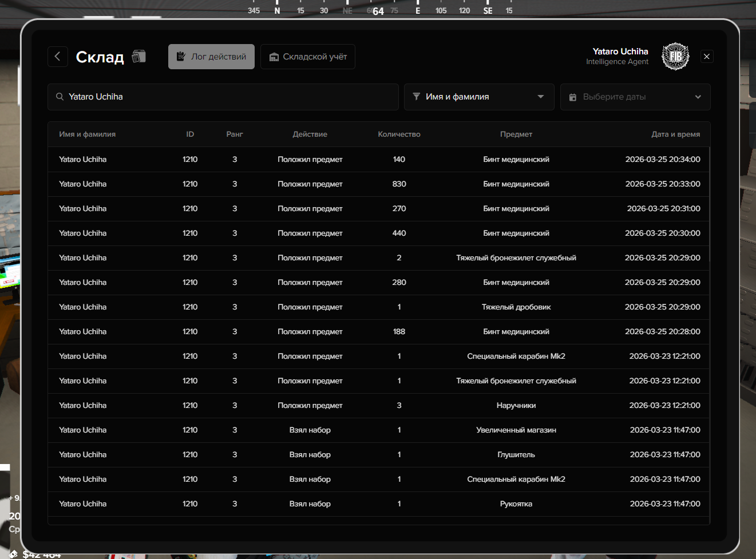Screen dimensions: 756x559
Task: Select the Глушитель log entry row
Action: pyautogui.click(x=378, y=455)
